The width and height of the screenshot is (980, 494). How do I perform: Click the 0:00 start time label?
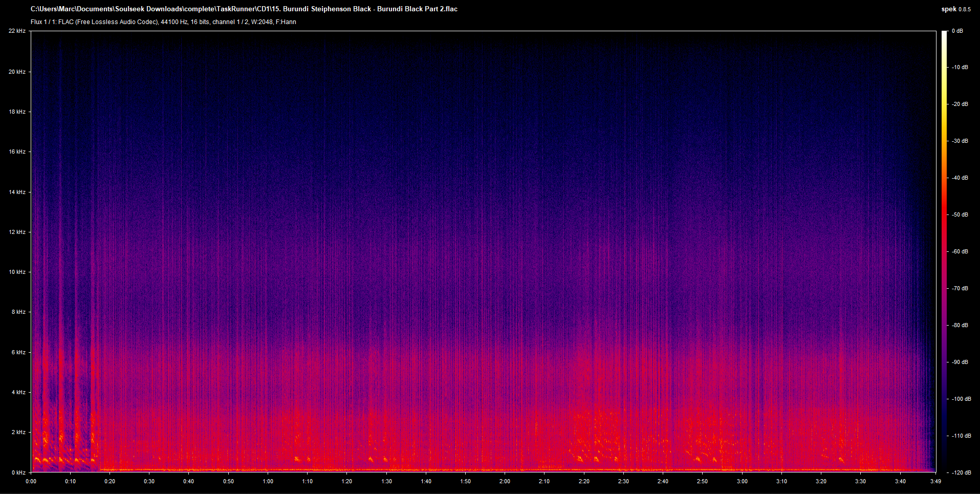tap(31, 481)
